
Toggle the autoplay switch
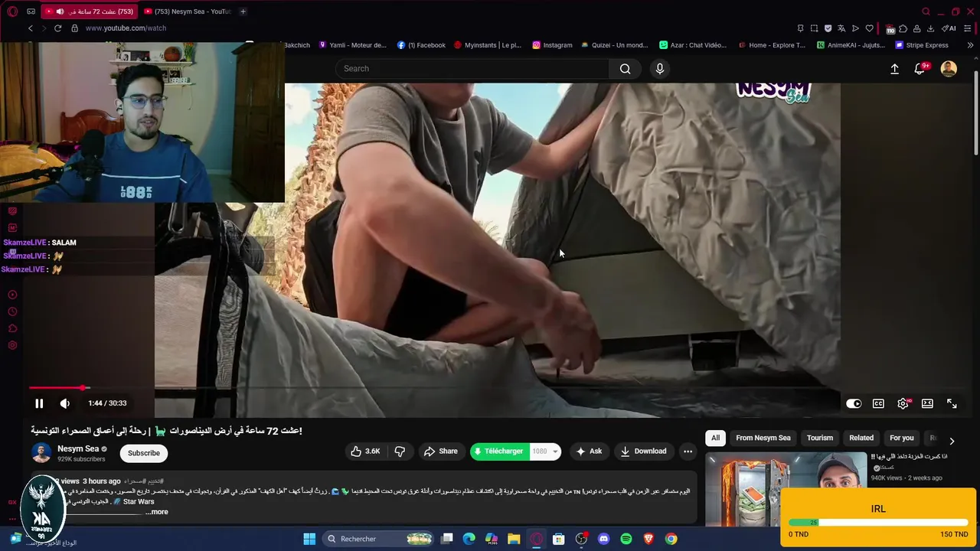tap(854, 403)
